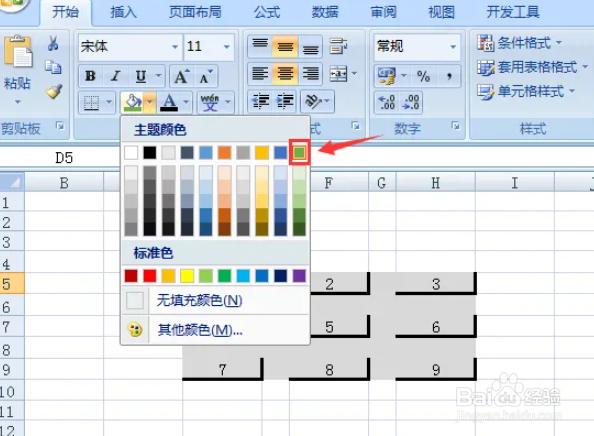Align text right
The height and width of the screenshot is (436, 594).
310,73
